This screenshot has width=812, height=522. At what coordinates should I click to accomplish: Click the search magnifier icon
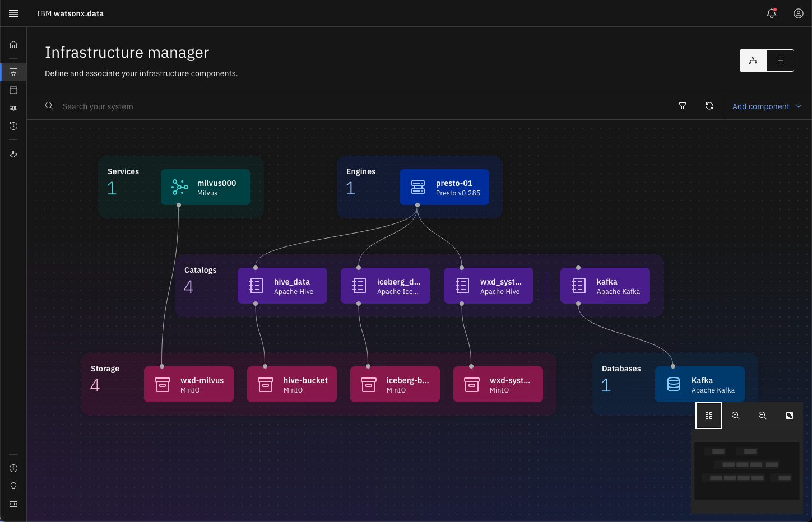pyautogui.click(x=49, y=106)
